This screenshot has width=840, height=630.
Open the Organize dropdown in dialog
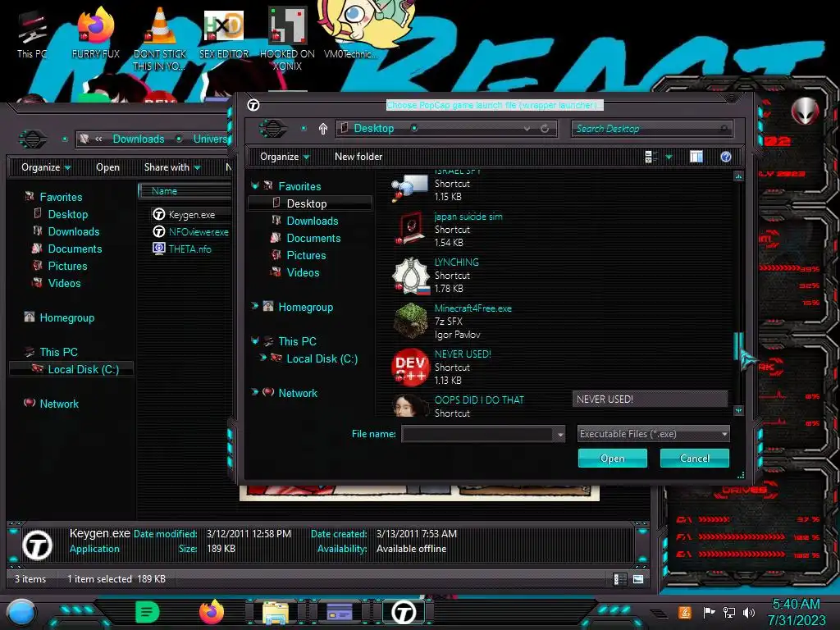pos(285,157)
